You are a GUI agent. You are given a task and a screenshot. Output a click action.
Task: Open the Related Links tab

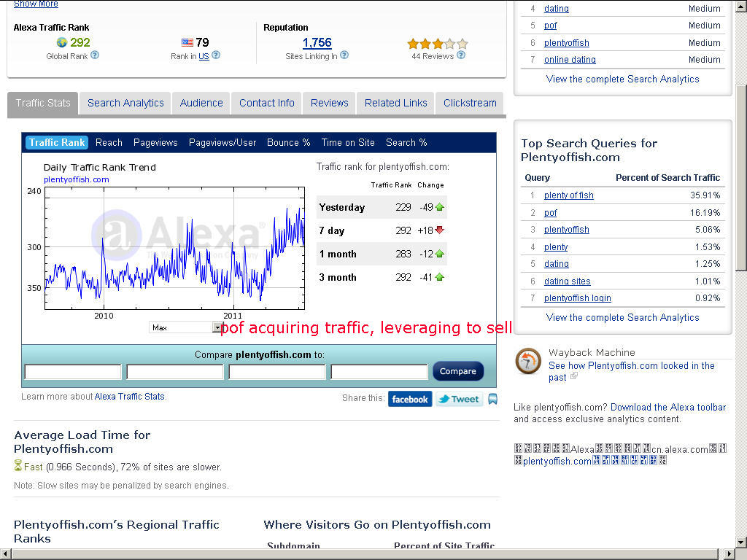click(395, 104)
